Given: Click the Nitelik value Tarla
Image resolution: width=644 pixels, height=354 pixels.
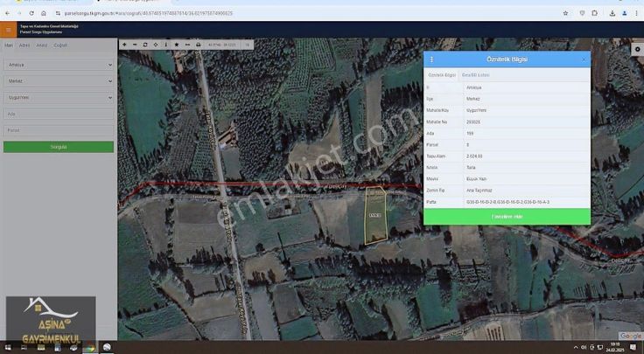Looking at the screenshot, I should tap(471, 168).
